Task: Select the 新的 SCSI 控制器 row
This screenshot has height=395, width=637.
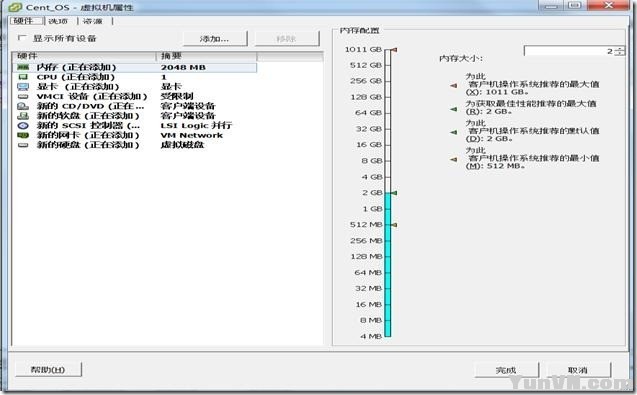Action: click(135, 126)
